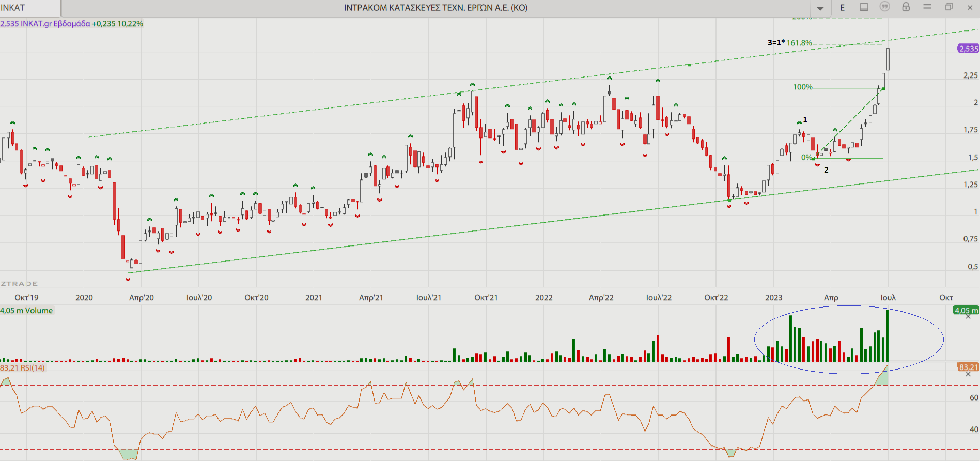The height and width of the screenshot is (461, 980).
Task: Click the 161.8% Fibonacci level label
Action: (x=799, y=43)
